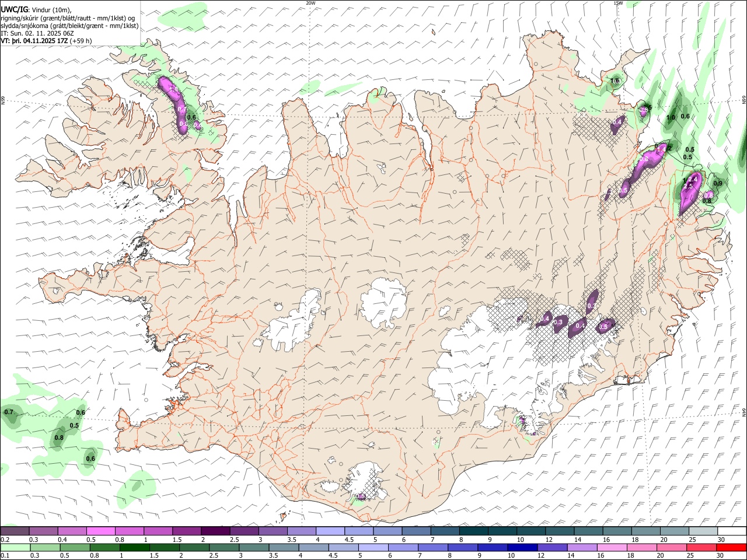747x560 pixels.
Task: Pick the dark purple 2–2.5 swatch in upper scale
Action: [215, 531]
